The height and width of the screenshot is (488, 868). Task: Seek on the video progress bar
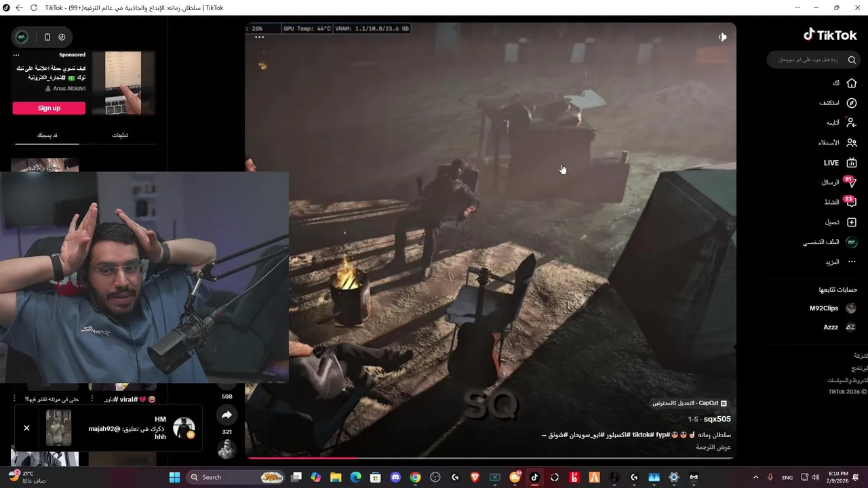click(x=490, y=457)
